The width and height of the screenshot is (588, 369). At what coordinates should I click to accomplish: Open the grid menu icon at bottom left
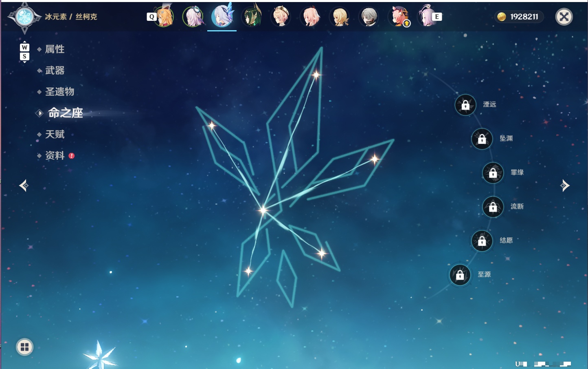coord(24,347)
